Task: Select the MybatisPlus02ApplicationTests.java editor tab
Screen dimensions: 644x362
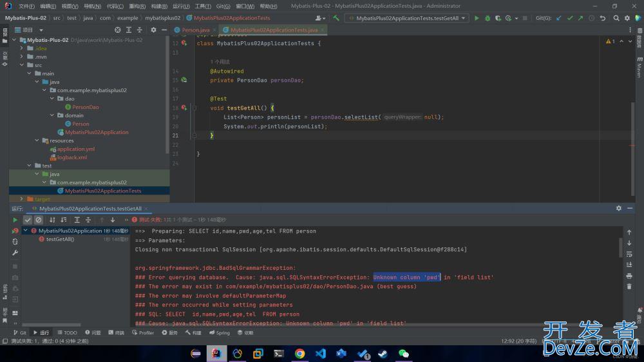Action: [273, 30]
